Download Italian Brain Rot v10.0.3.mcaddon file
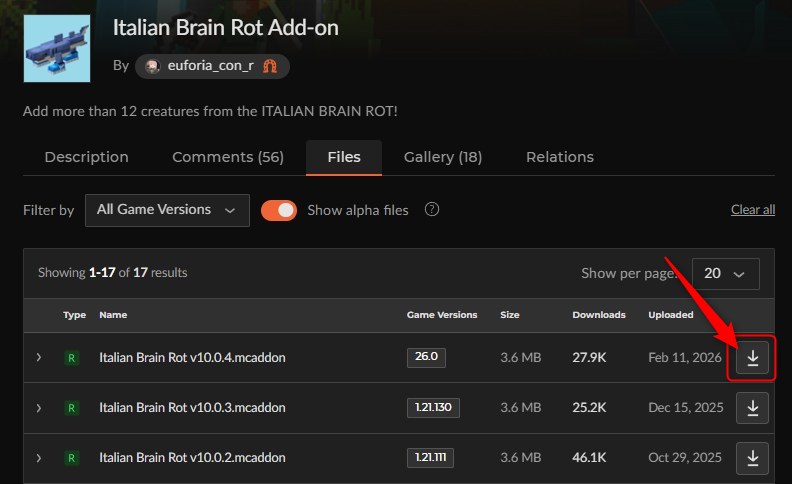The image size is (792, 484). pyautogui.click(x=752, y=408)
